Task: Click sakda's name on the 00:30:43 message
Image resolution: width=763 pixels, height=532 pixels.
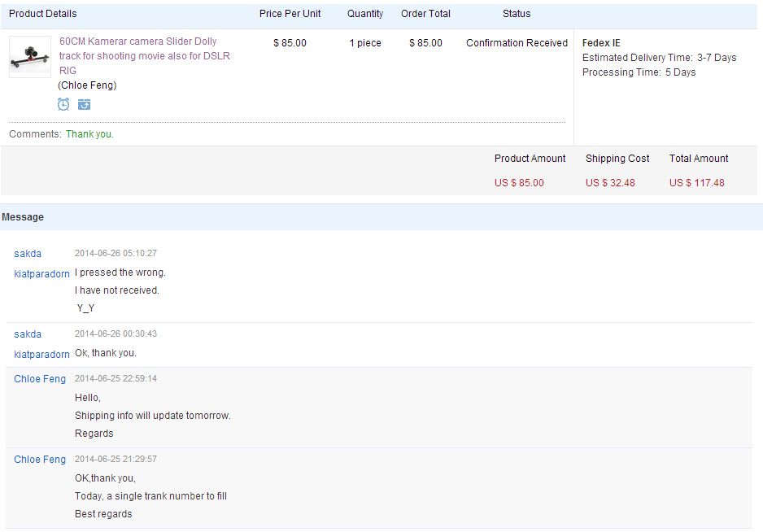Action: 28,334
